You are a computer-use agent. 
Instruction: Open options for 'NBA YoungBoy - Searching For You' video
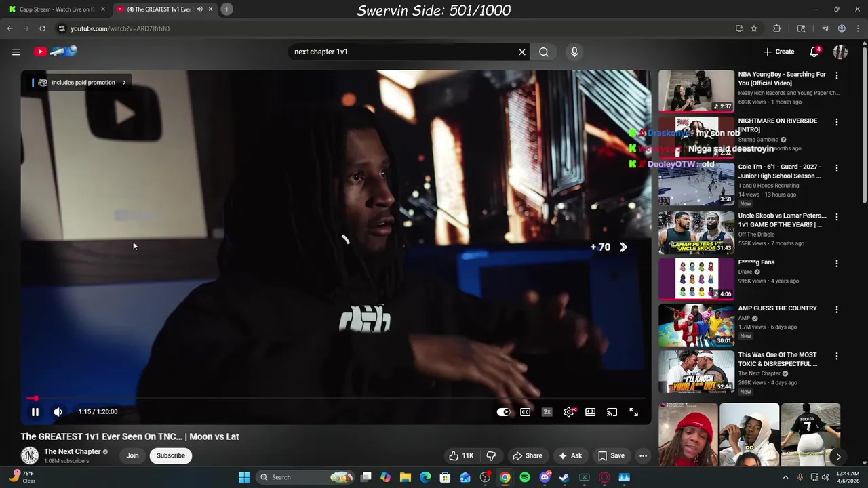(x=837, y=76)
